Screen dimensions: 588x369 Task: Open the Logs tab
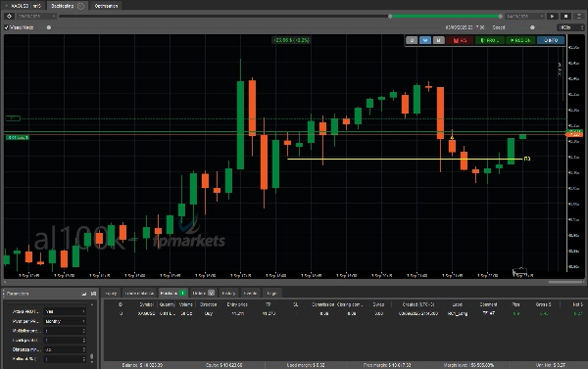tap(271, 293)
